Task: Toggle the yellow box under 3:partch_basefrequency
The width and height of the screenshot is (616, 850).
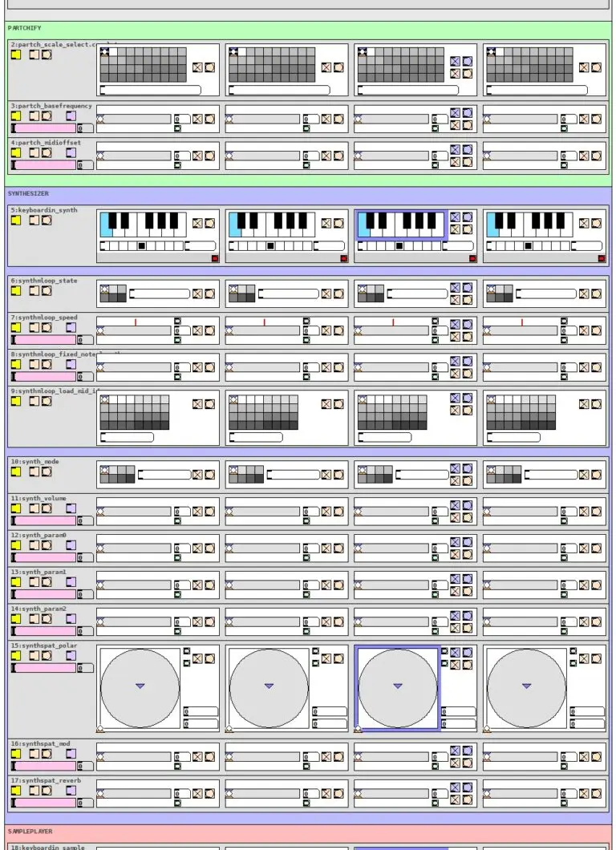Action: coord(16,115)
